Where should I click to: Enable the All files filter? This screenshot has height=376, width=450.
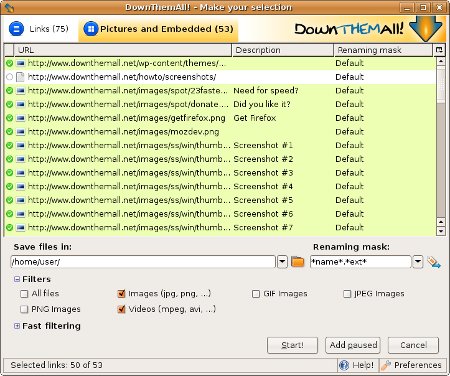click(x=24, y=294)
